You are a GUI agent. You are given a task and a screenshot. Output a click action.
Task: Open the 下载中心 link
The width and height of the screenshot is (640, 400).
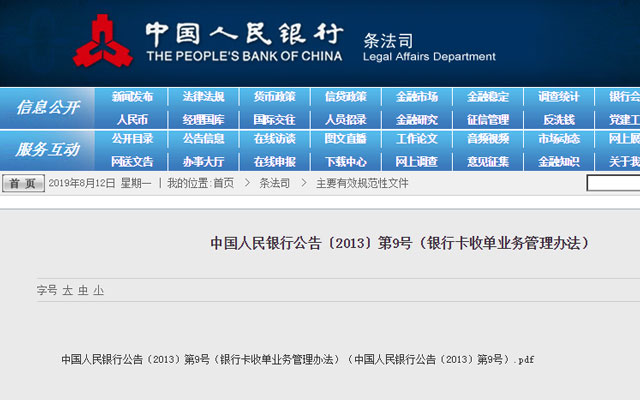(x=346, y=162)
